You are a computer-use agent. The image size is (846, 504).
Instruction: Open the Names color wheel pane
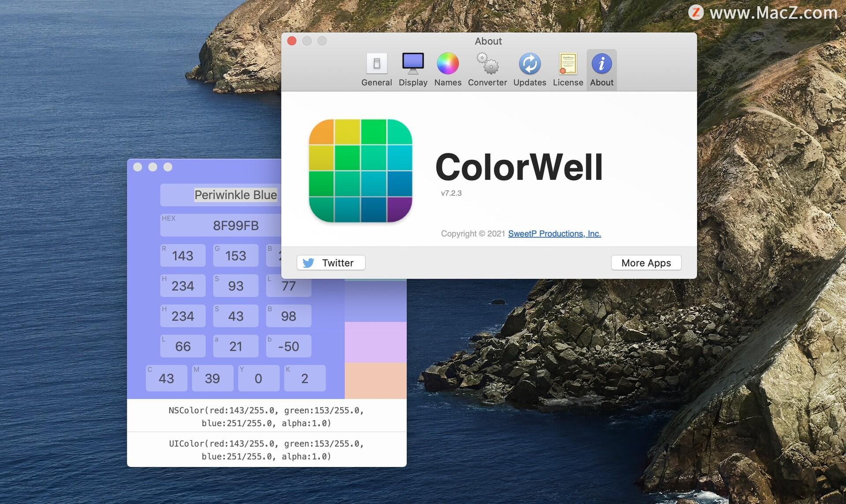[x=448, y=70]
